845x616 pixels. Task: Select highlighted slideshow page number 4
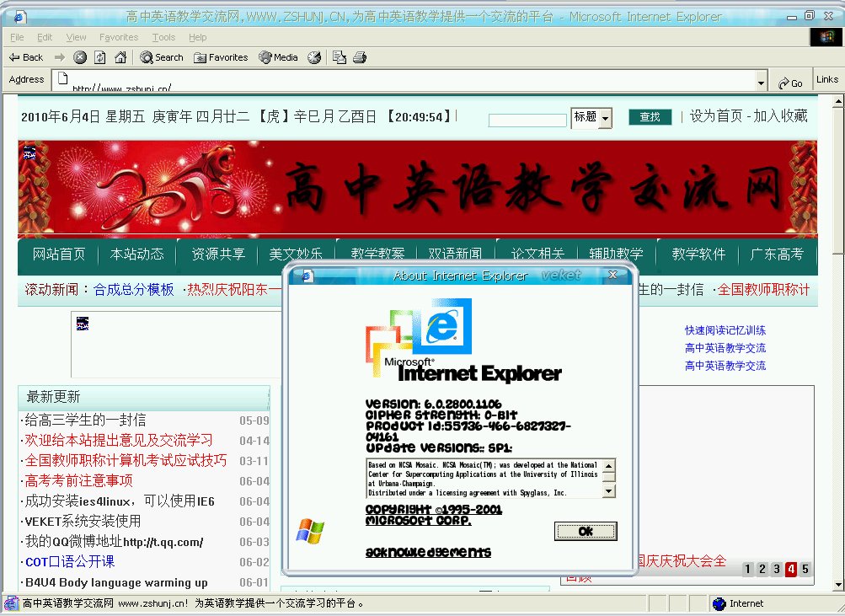coord(791,569)
